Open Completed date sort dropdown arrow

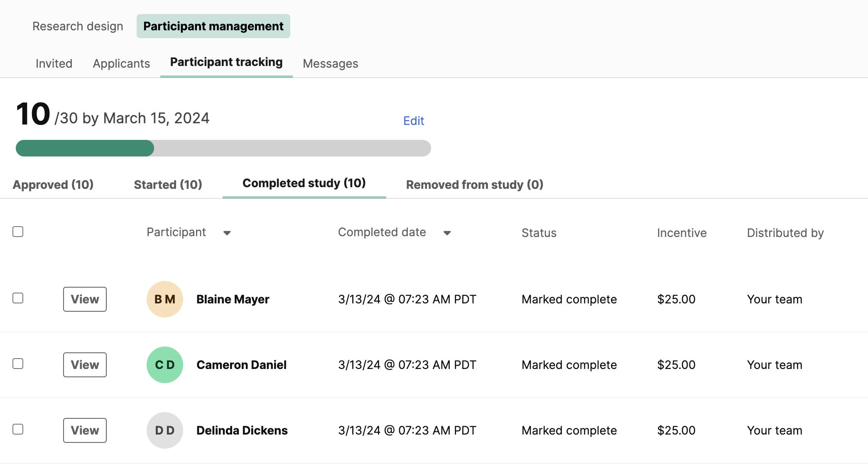pos(447,233)
